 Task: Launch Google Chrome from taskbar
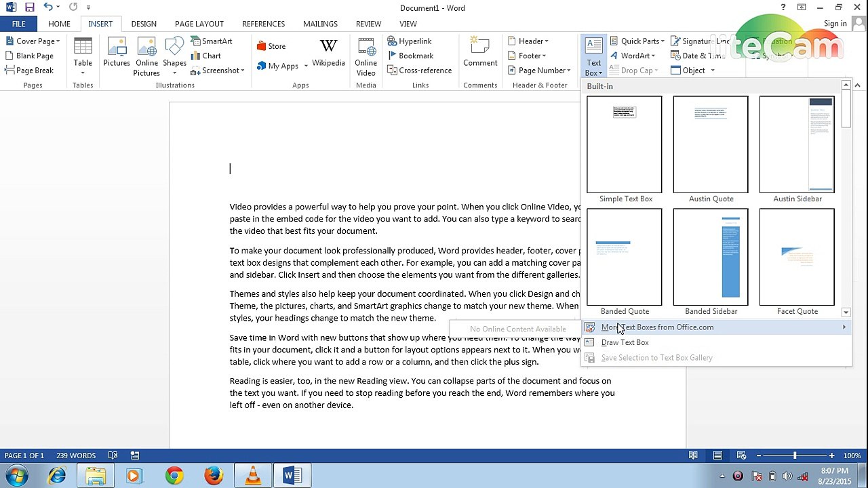point(174,476)
